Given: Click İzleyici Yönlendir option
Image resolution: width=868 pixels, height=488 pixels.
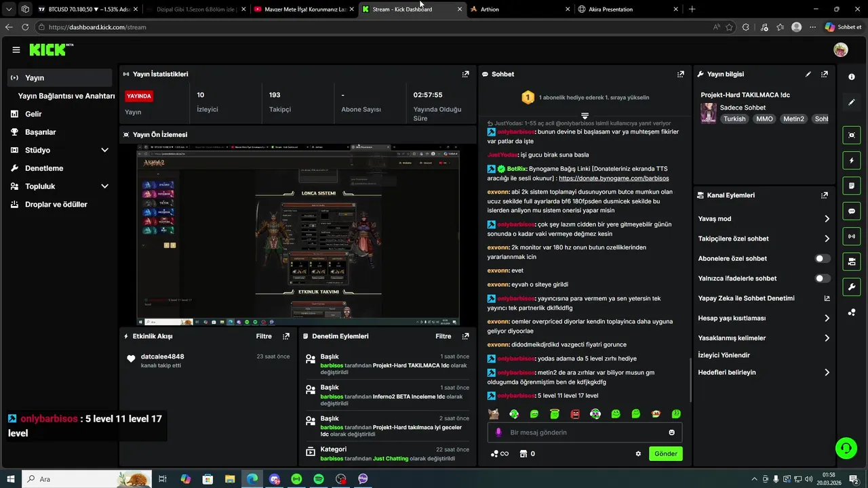Looking at the screenshot, I should pyautogui.click(x=724, y=355).
